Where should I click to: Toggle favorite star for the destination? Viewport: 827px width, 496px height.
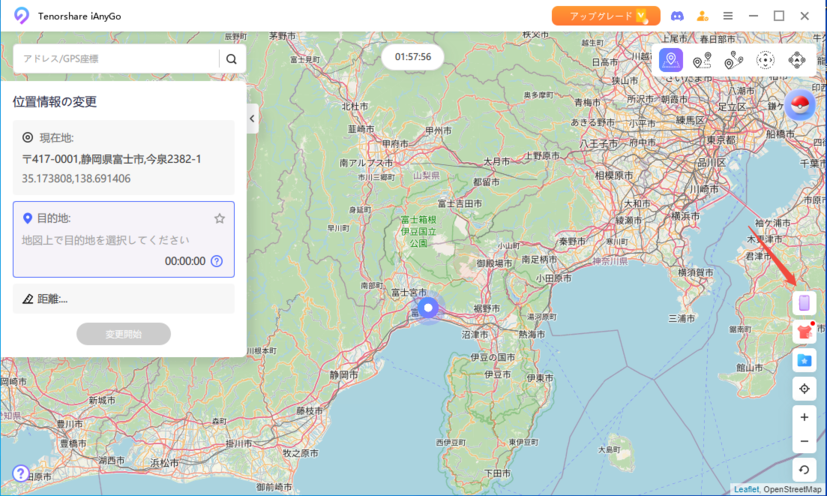pyautogui.click(x=219, y=218)
